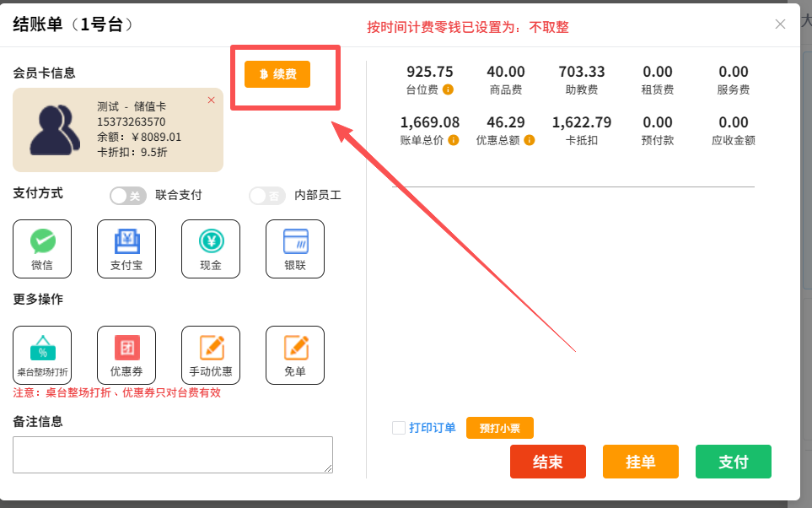812x508 pixels.
Task: View discount total (优惠总额) info tooltip
Action: point(530,140)
